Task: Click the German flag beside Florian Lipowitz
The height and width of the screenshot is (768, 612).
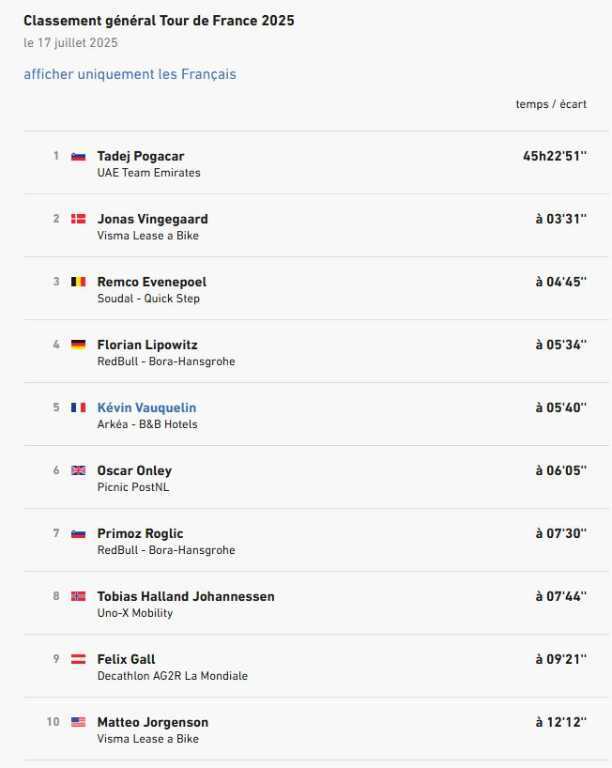Action: pyautogui.click(x=78, y=344)
